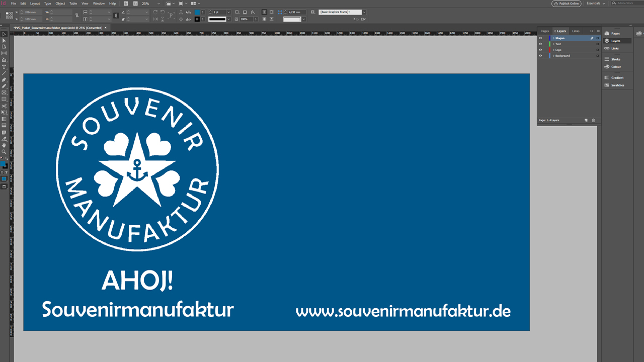Toggle the Logo layer selection square

coord(598,50)
